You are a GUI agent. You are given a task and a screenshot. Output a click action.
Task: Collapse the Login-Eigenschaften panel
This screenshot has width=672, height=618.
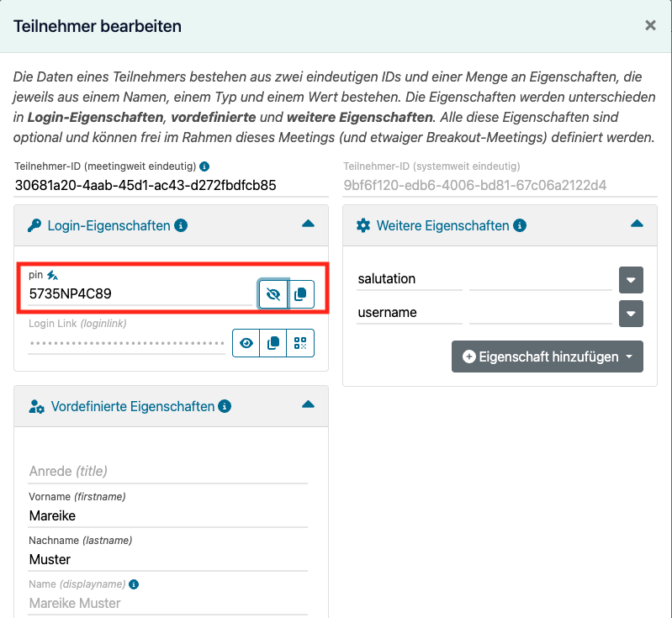click(308, 224)
